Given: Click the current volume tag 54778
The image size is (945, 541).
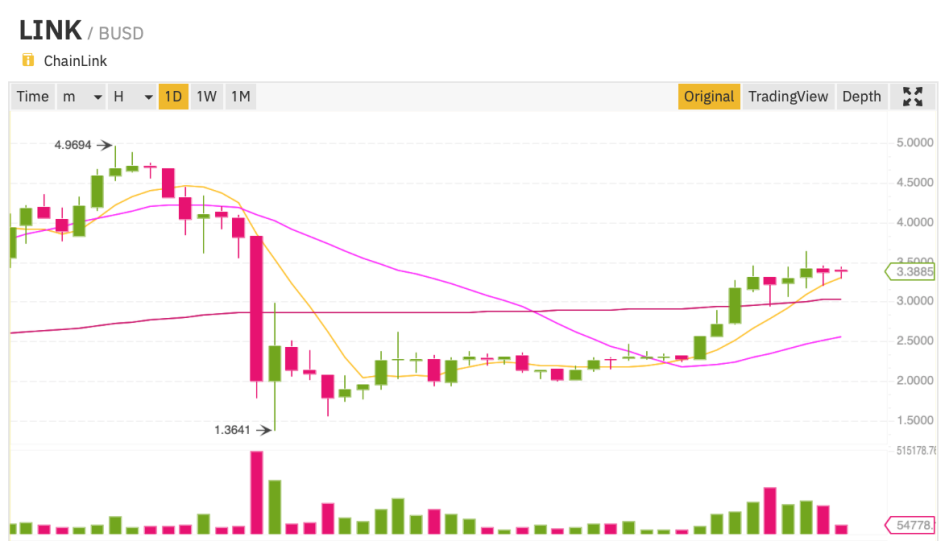Looking at the screenshot, I should pos(911,525).
